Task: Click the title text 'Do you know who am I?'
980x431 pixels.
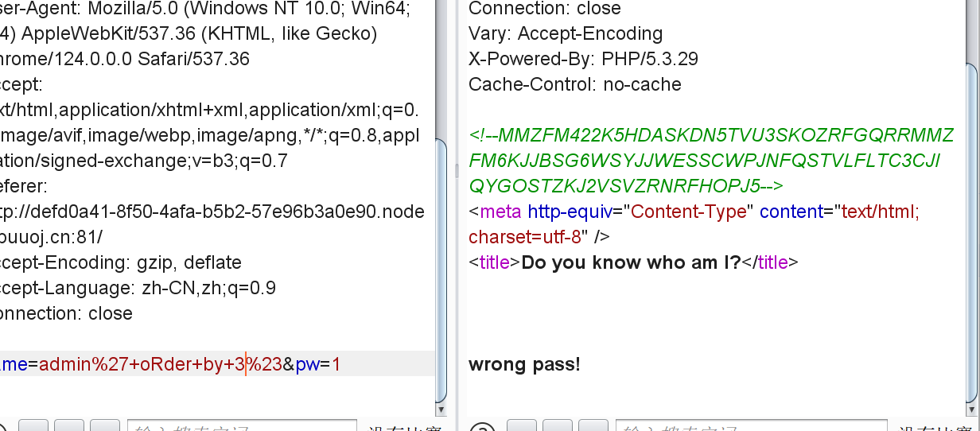Action: 631,262
